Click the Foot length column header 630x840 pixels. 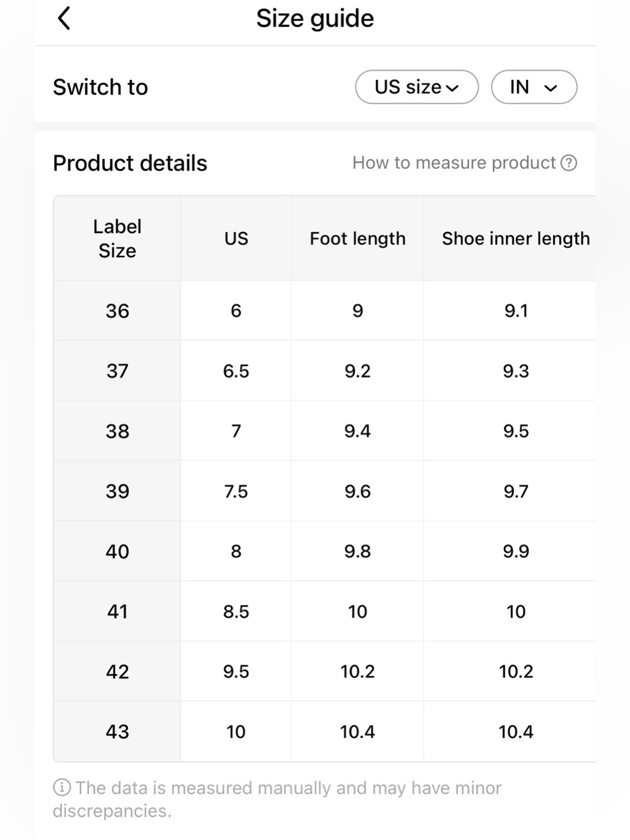tap(358, 239)
